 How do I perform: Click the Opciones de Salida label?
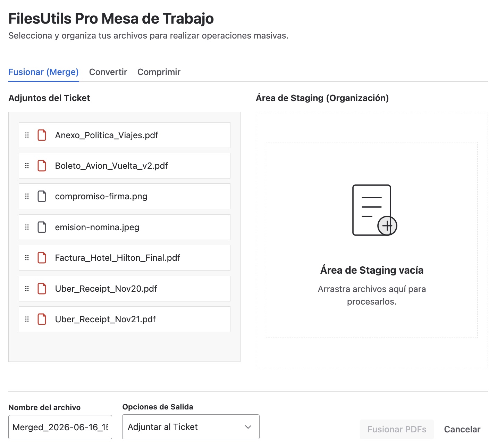coord(158,407)
